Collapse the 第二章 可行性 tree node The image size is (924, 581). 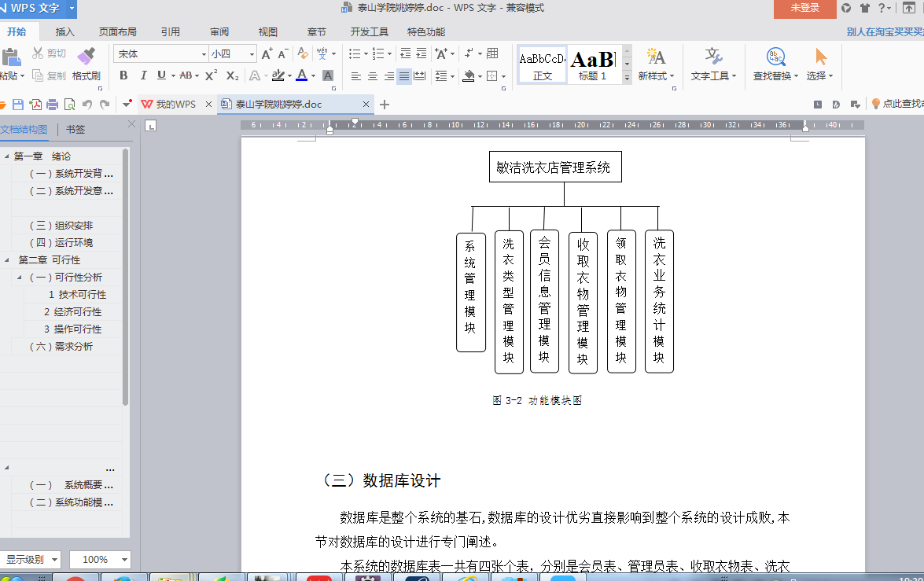pyautogui.click(x=6, y=260)
